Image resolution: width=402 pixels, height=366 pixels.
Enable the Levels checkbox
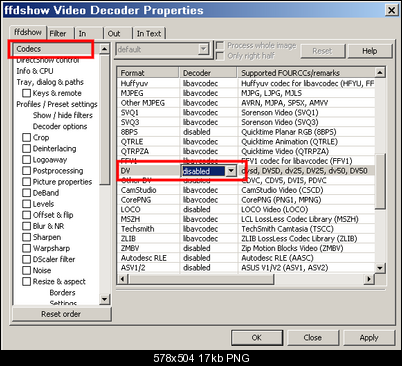(x=26, y=204)
